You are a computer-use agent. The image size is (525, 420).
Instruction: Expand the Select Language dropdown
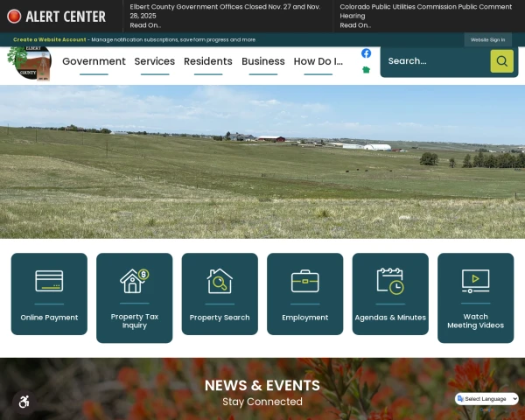point(487,399)
